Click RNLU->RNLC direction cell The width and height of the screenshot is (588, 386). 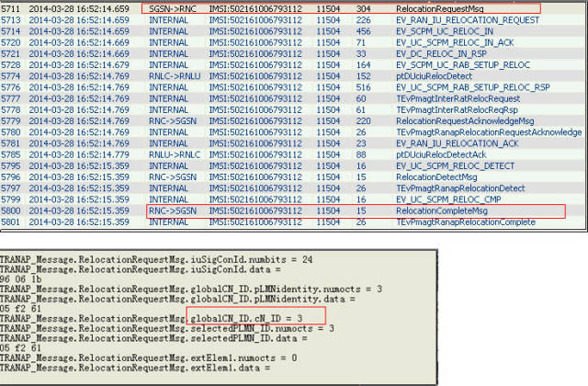point(175,154)
